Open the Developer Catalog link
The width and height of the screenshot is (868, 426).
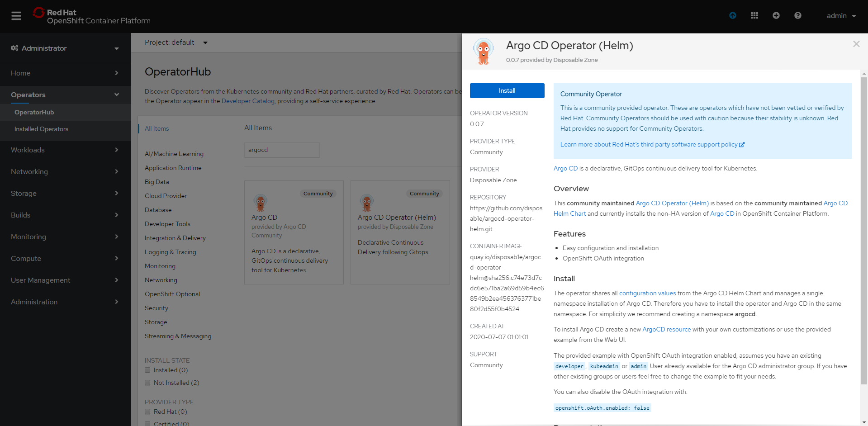(x=248, y=101)
